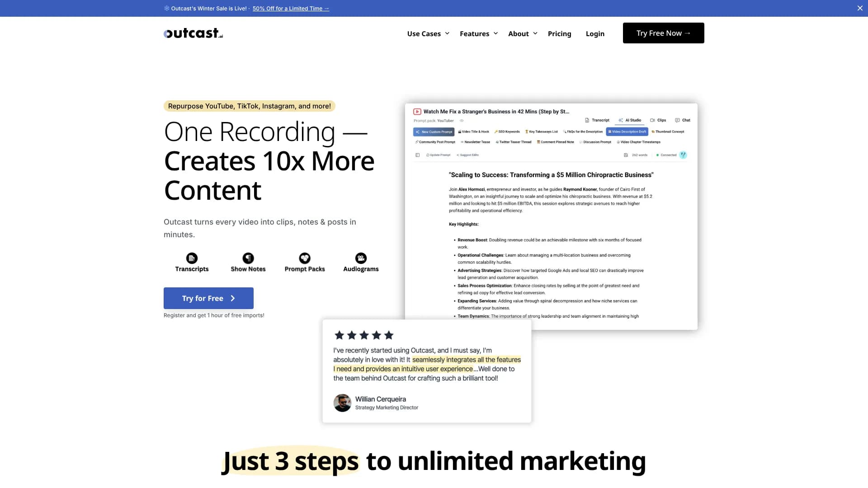Click the "Key Highlights:" label in the preview

[463, 224]
